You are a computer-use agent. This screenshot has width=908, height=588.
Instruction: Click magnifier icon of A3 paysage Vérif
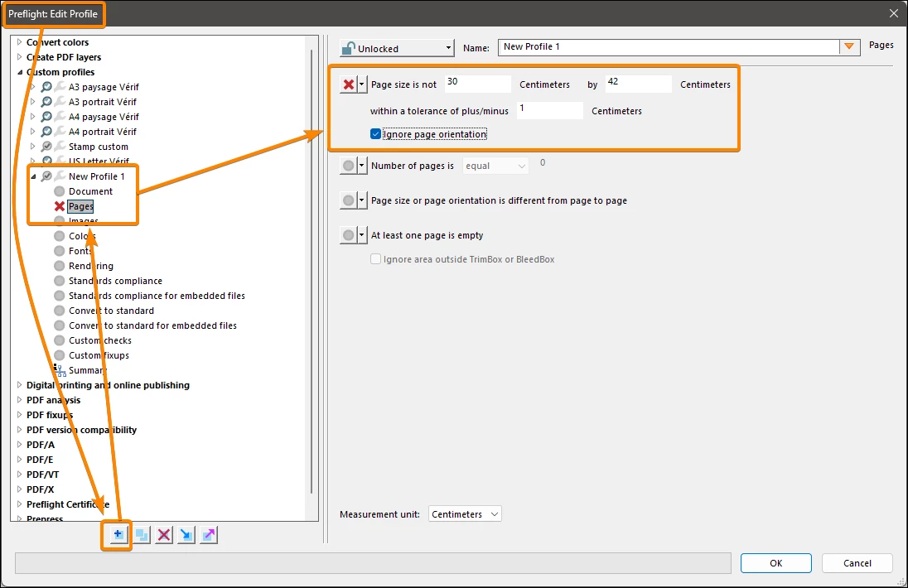coord(46,87)
